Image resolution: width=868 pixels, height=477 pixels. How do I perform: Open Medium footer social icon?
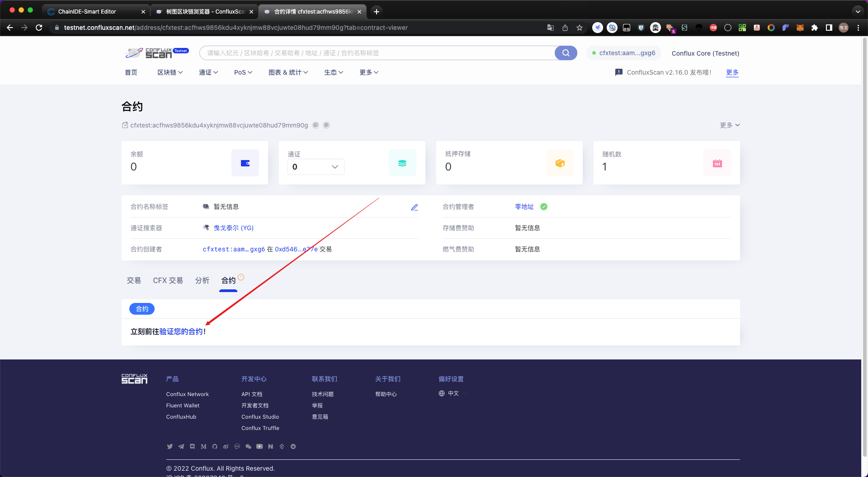pos(203,446)
